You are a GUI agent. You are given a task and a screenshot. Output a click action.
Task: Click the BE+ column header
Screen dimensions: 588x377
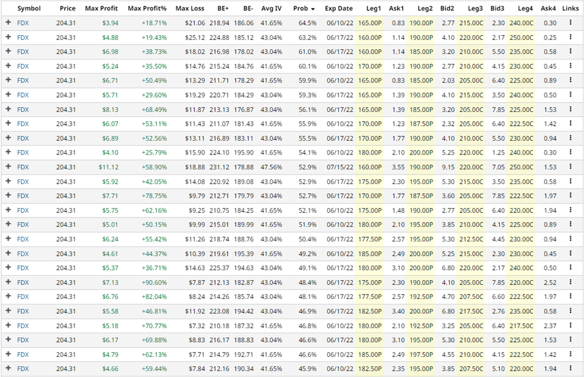(223, 8)
